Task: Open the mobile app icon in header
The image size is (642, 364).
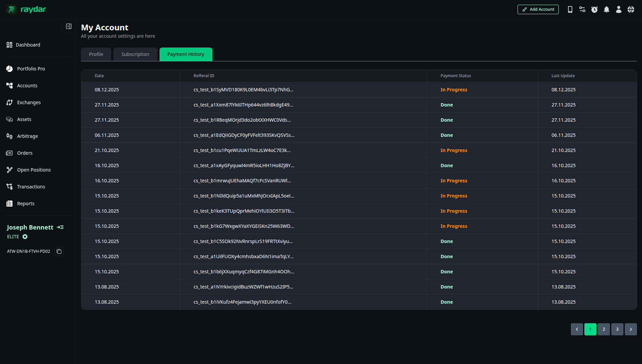Action: click(x=570, y=9)
